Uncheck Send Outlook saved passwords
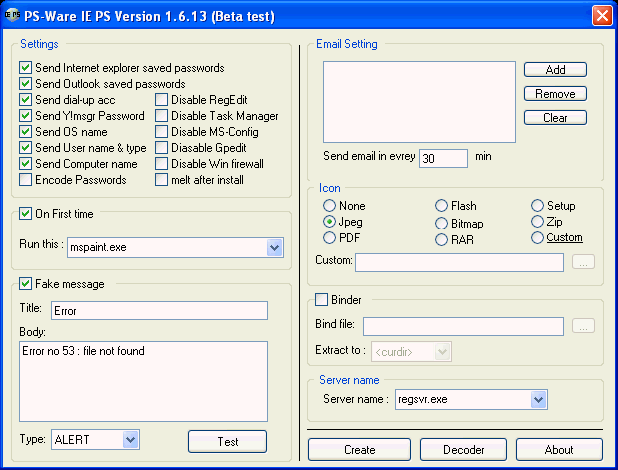 26,84
